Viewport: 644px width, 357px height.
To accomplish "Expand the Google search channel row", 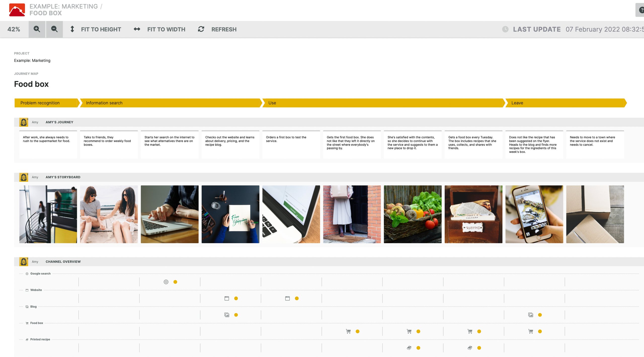I will point(21,274).
